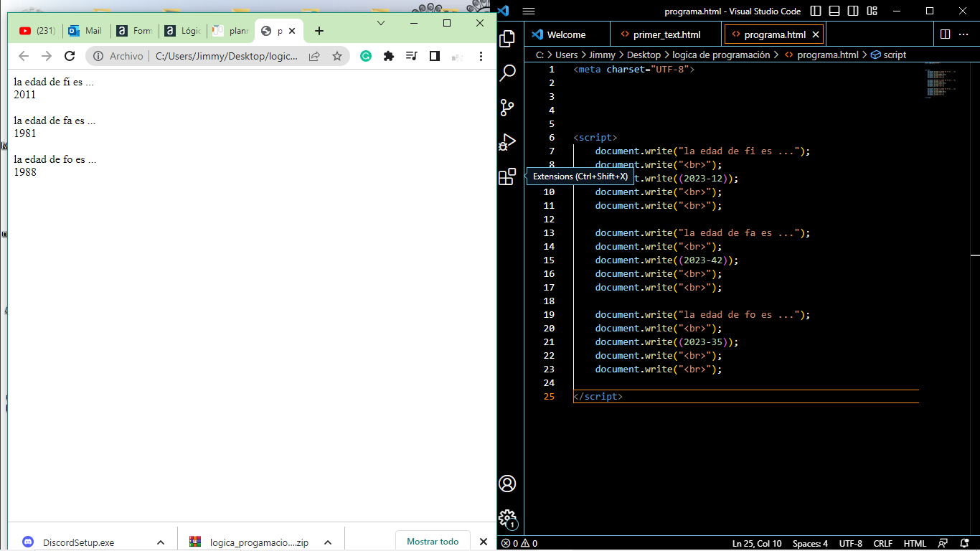This screenshot has width=980, height=551.
Task: Click Ln 25, Col 10 status item
Action: coord(757,544)
